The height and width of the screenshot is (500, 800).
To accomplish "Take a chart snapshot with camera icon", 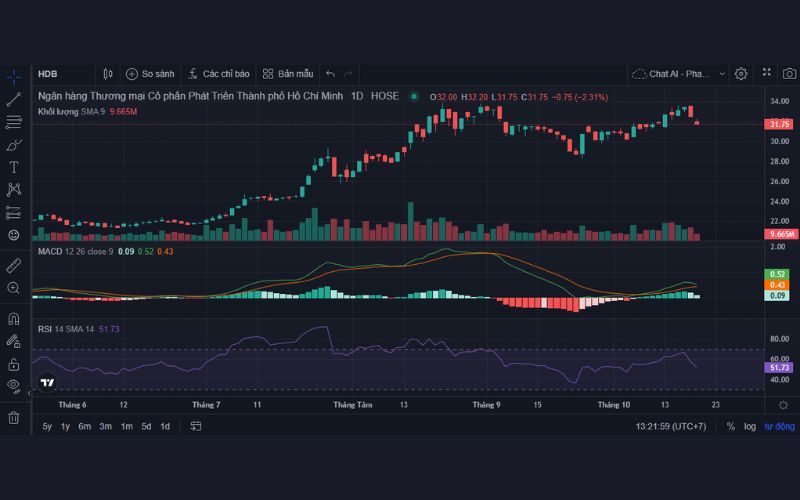I will (x=789, y=74).
